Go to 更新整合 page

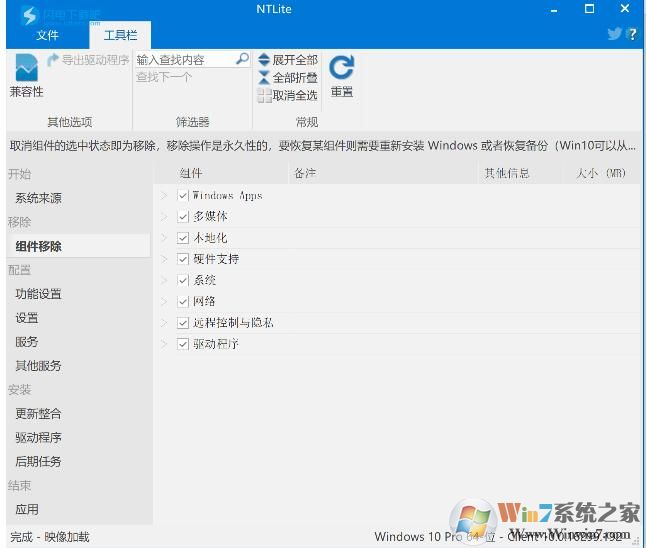38,413
